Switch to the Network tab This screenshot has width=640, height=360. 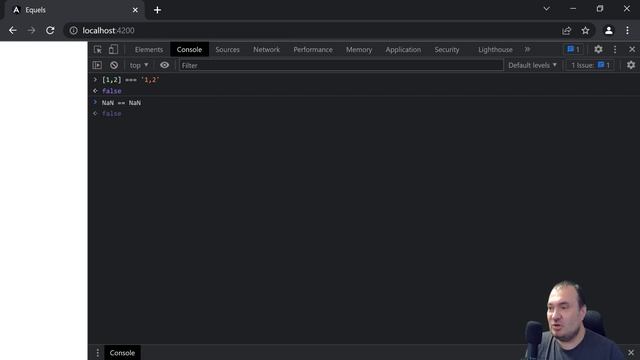coord(267,49)
